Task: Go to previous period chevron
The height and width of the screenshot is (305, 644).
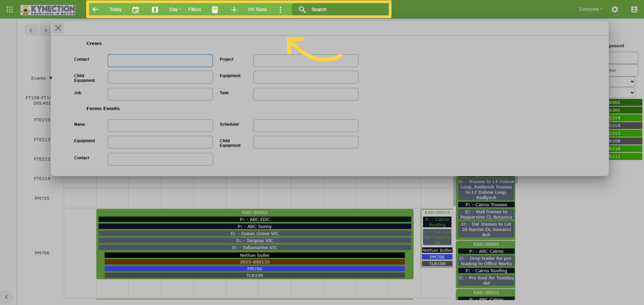Action: (31, 30)
